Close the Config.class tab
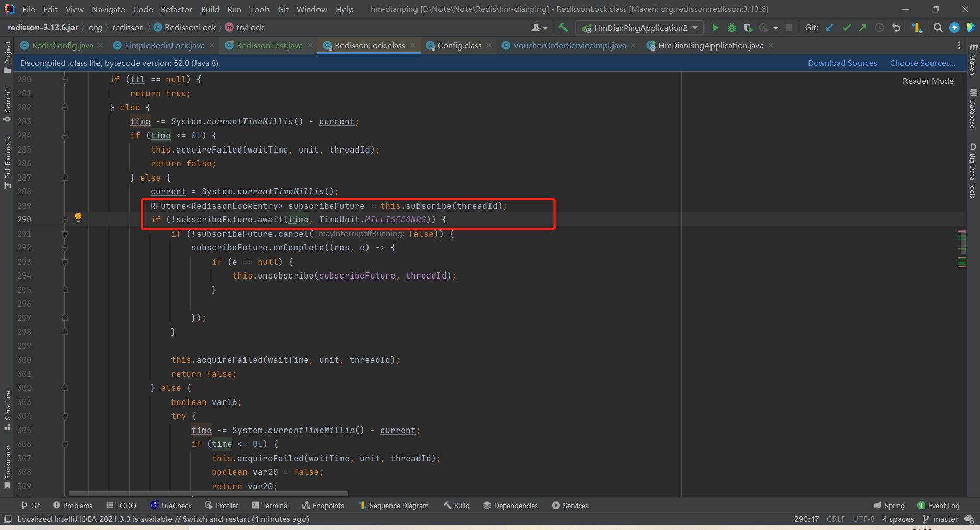This screenshot has height=530, width=980. pos(489,45)
